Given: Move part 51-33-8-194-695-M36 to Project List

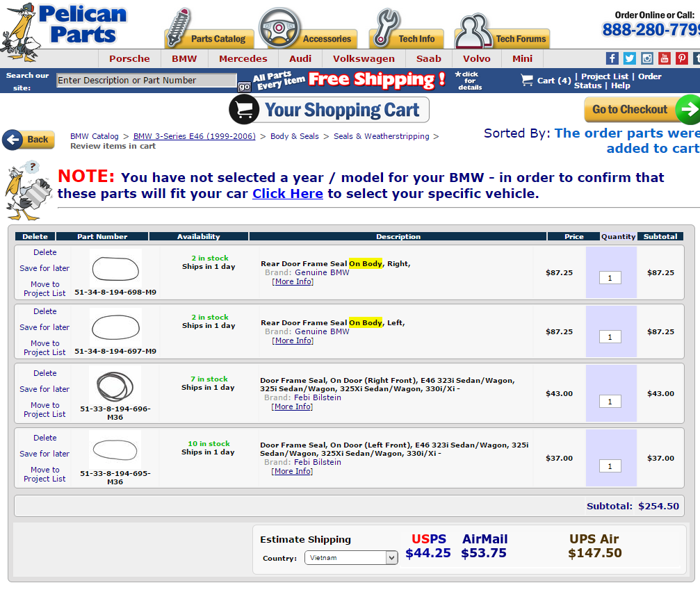Looking at the screenshot, I should click(44, 474).
